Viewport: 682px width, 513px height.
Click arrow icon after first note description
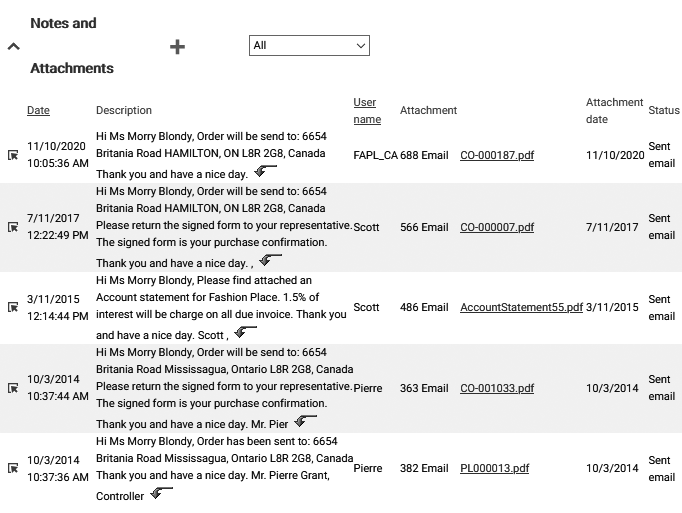pos(266,172)
